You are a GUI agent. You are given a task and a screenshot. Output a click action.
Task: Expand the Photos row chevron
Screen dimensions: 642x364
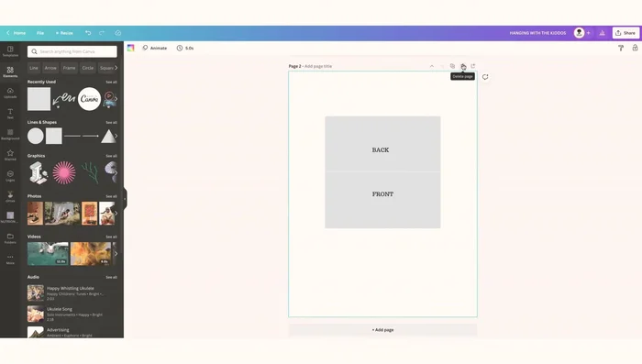[116, 213]
